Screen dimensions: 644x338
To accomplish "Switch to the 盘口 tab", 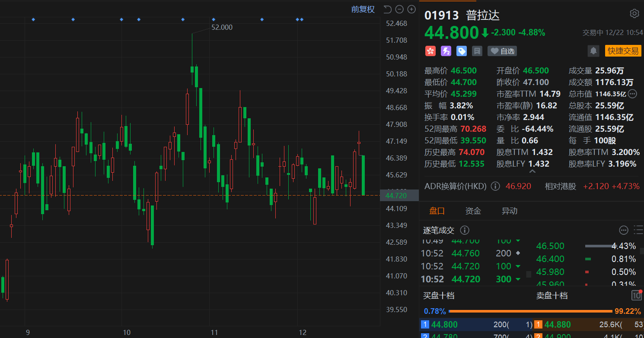I will [437, 211].
